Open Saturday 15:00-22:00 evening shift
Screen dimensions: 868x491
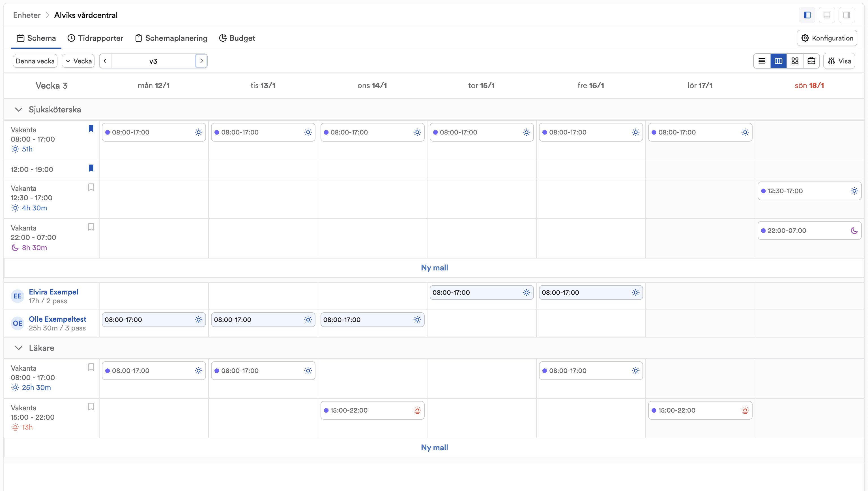point(700,410)
